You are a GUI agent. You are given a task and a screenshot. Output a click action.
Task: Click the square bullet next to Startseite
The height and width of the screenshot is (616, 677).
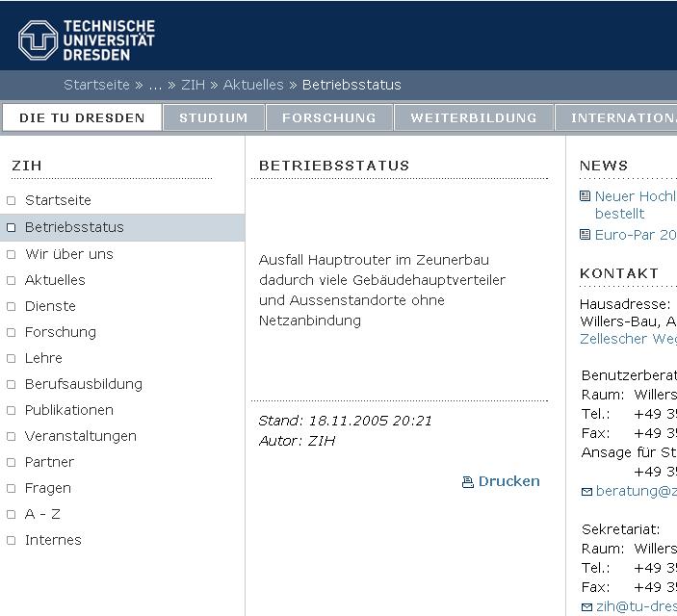(12, 201)
